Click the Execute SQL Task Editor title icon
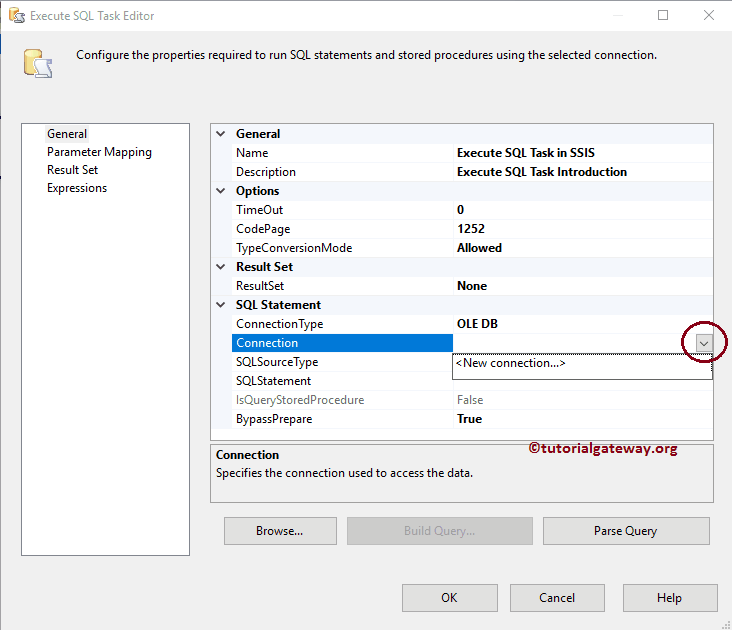This screenshot has height=630, width=732. (15, 16)
